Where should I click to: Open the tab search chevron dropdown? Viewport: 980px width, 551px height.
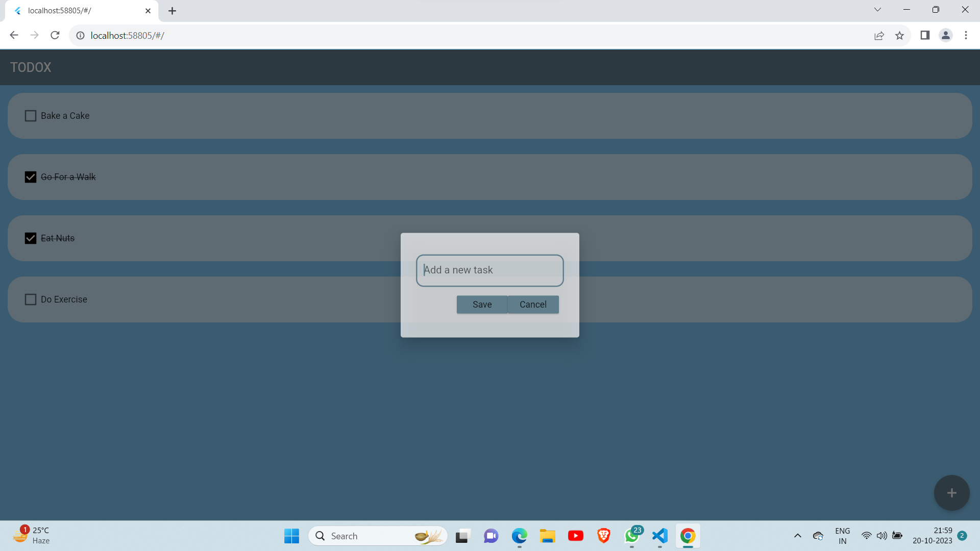click(x=877, y=10)
